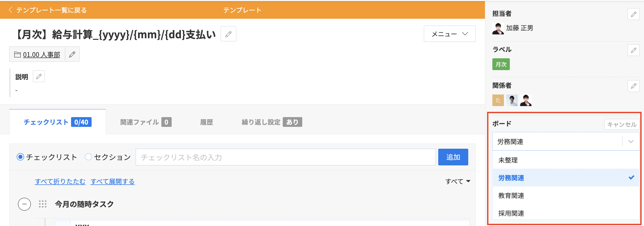Image resolution: width=644 pixels, height=226 pixels.
Task: Edit the ラベル label pencil icon
Action: click(x=633, y=50)
